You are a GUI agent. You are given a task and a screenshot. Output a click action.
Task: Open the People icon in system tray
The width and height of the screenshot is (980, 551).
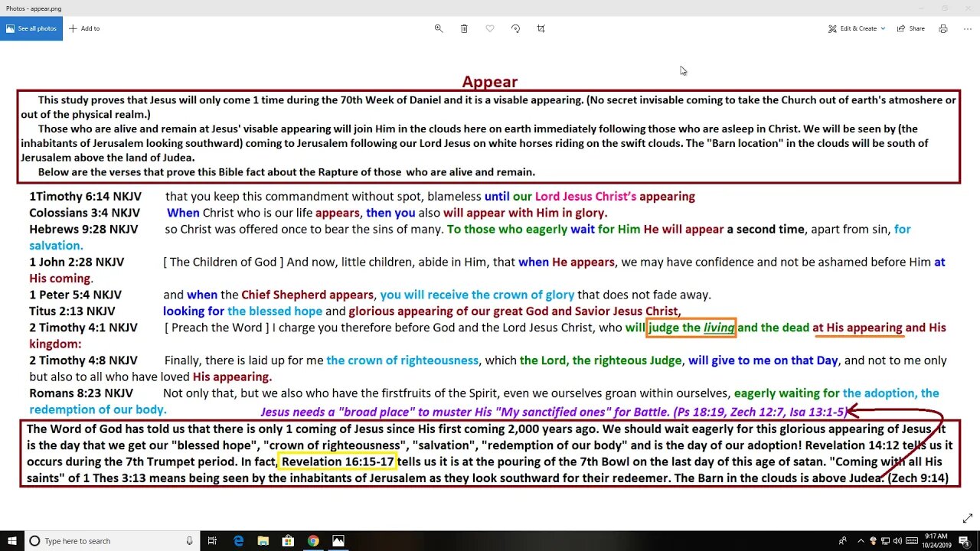point(844,541)
